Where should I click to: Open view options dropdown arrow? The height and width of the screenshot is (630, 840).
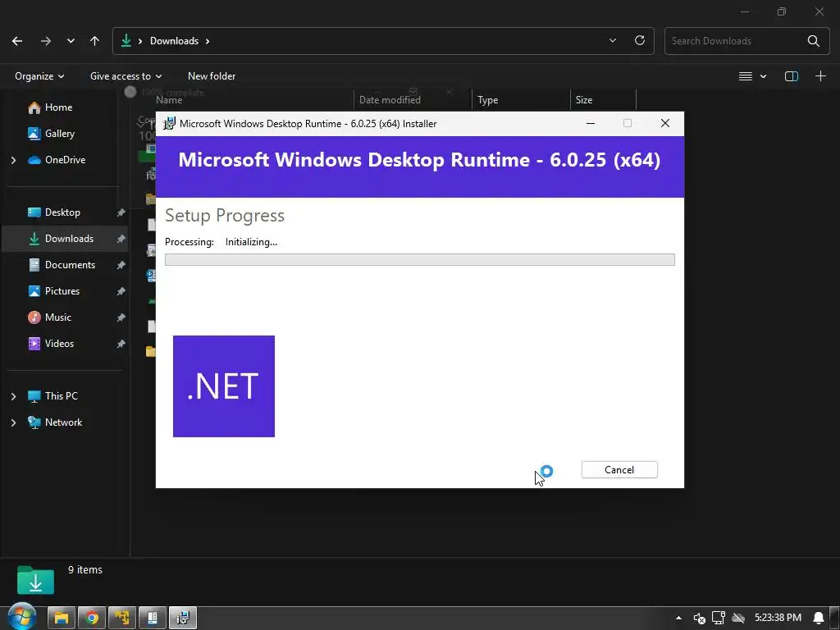pyautogui.click(x=764, y=76)
